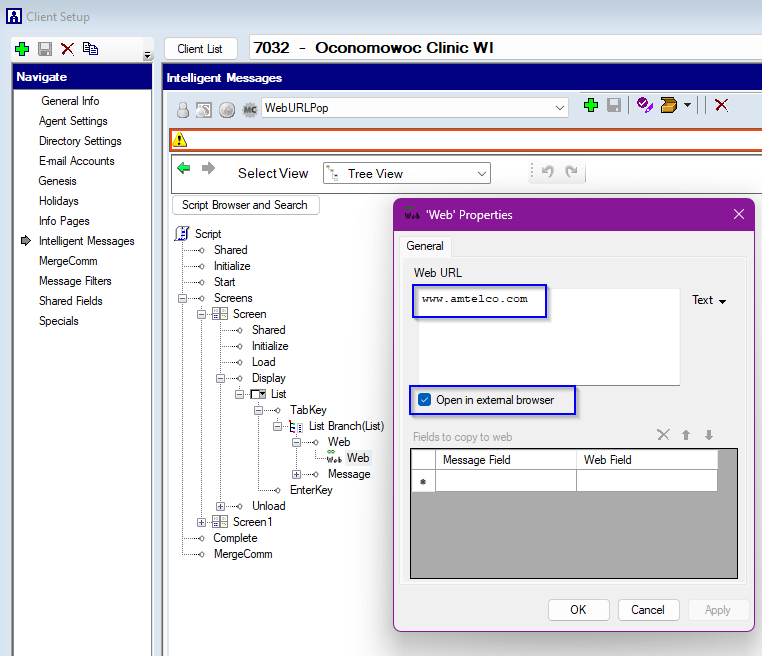Select the General tab in Web Properties
Image resolution: width=762 pixels, height=656 pixels.
(425, 246)
